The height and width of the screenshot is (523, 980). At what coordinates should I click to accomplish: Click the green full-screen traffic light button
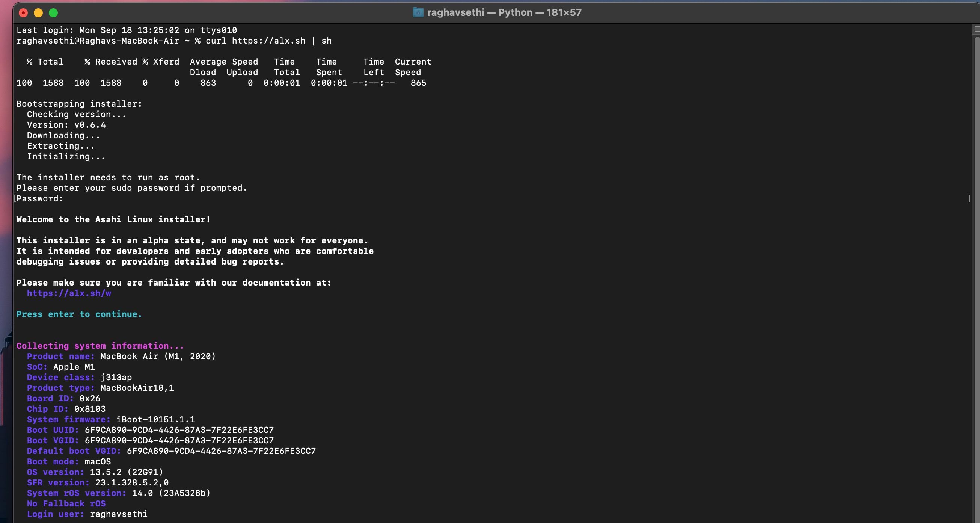point(53,12)
